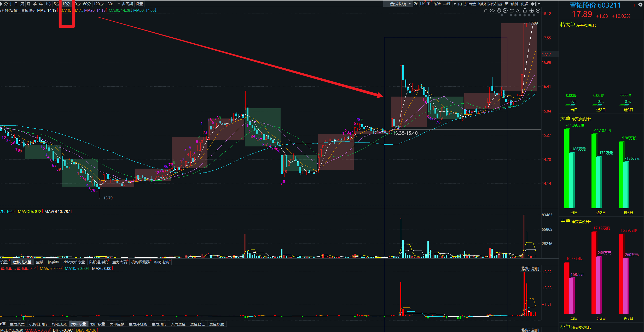
Task: Click the undo arrow icon
Action: 512,11
